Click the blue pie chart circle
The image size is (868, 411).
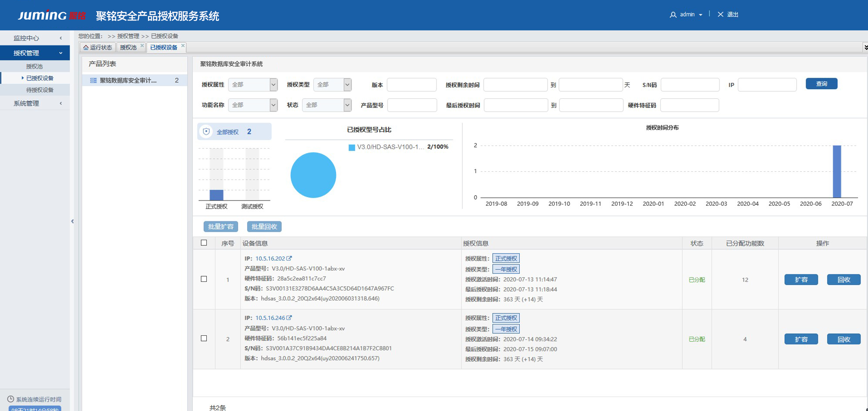[x=313, y=175]
